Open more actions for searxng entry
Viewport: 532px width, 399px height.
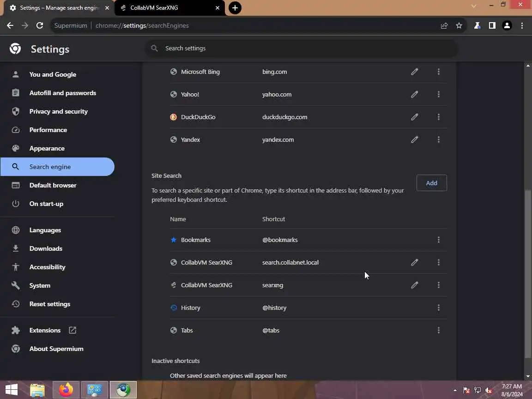438,285
